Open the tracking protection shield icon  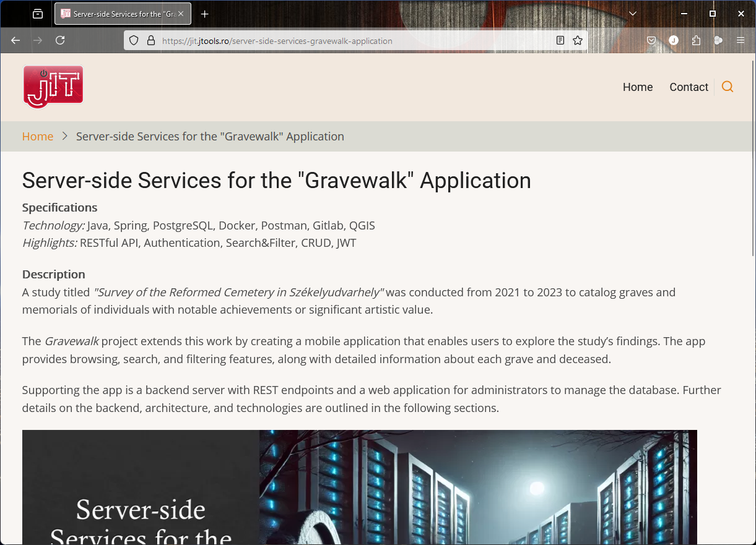[x=134, y=41]
